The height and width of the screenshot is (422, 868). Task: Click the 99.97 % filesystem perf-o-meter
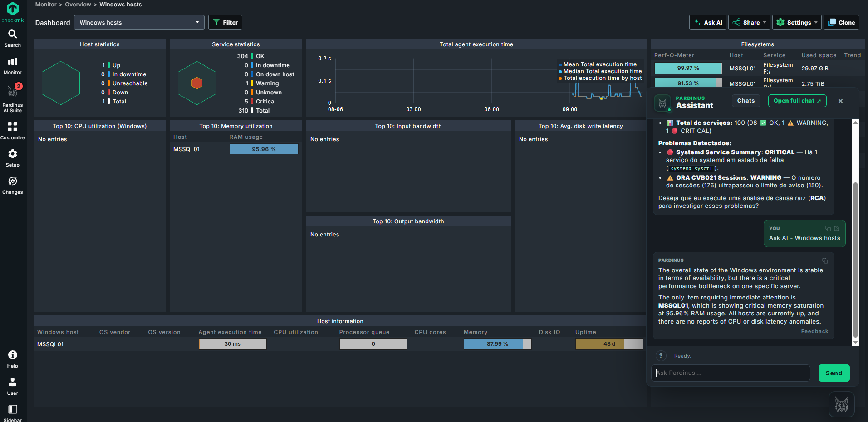(x=688, y=68)
